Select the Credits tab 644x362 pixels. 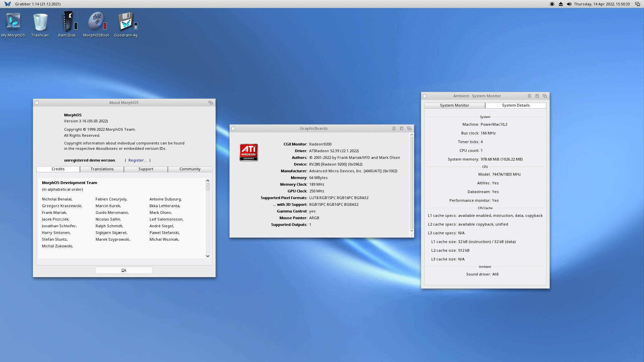coord(58,169)
